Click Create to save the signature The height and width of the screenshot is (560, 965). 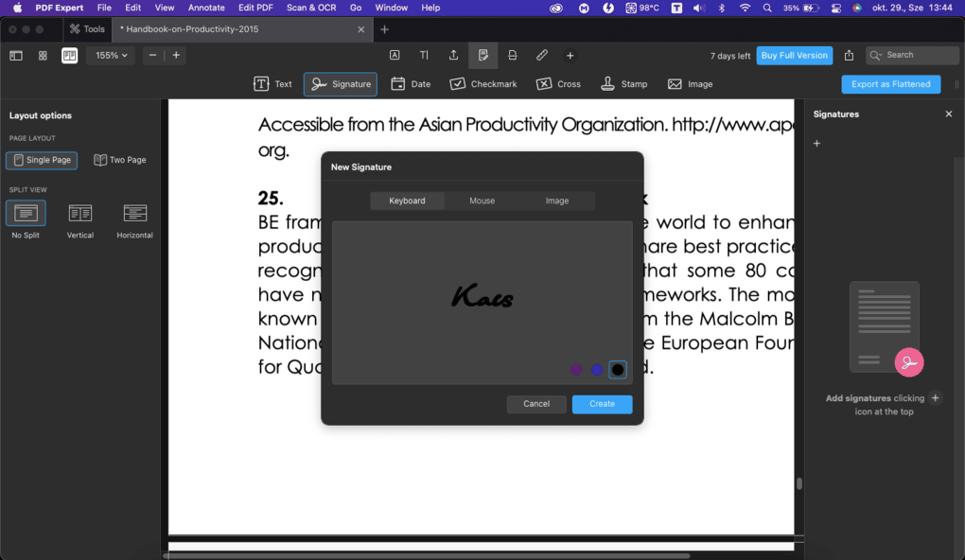602,403
